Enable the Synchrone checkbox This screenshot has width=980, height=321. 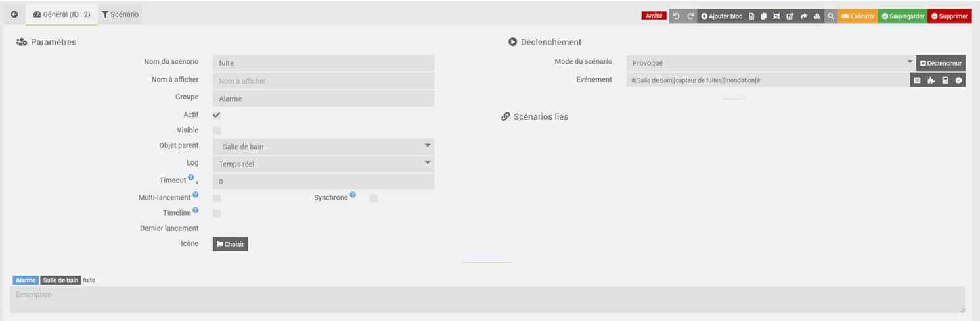tap(374, 198)
